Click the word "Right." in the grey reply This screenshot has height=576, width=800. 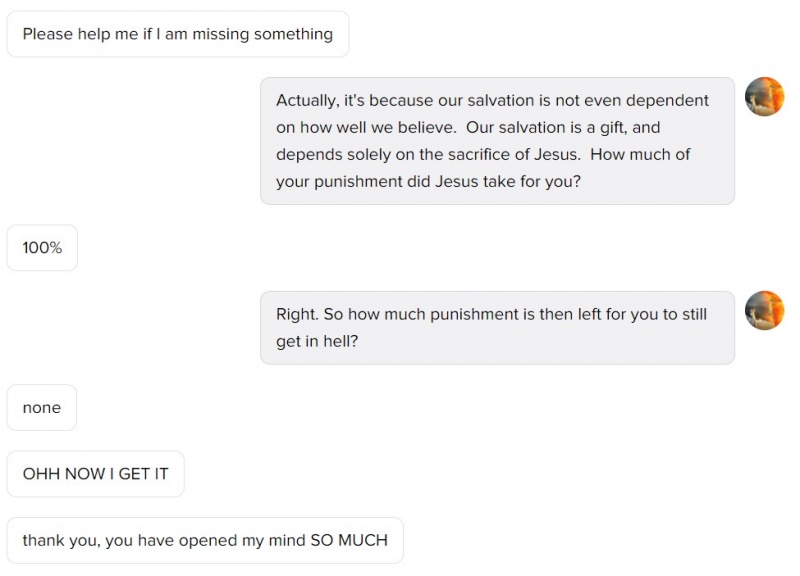(x=297, y=314)
